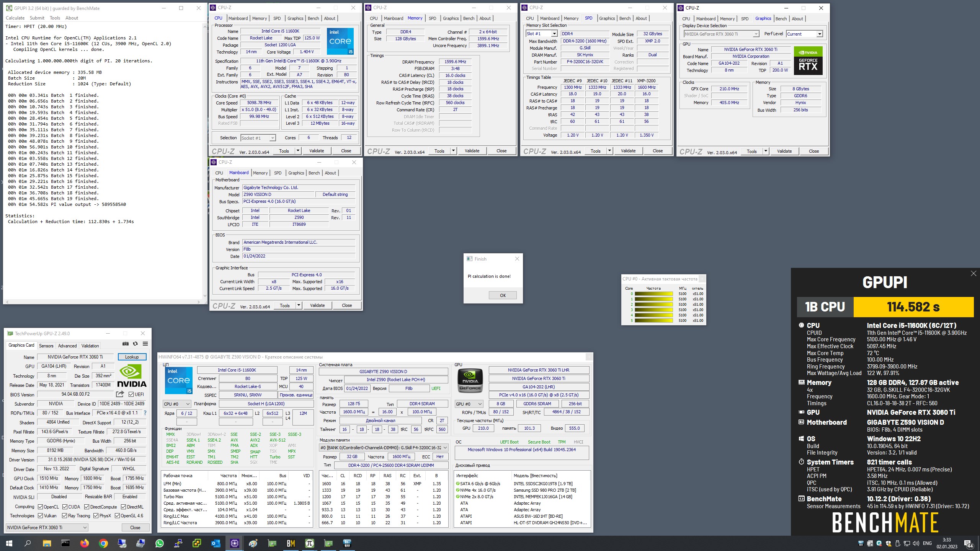The image size is (980, 551).
Task: Toggle the Vulkan checkbox
Action: (40, 516)
